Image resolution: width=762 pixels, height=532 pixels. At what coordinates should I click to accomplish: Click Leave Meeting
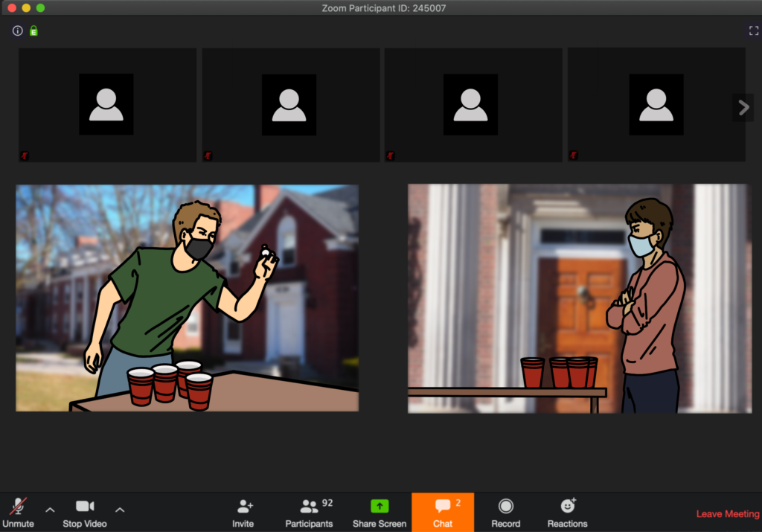point(728,513)
